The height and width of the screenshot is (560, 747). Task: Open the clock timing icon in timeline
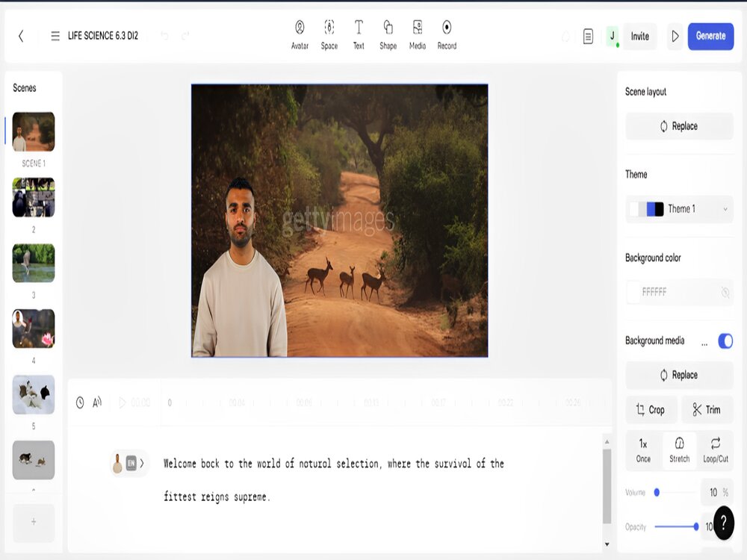pos(80,403)
